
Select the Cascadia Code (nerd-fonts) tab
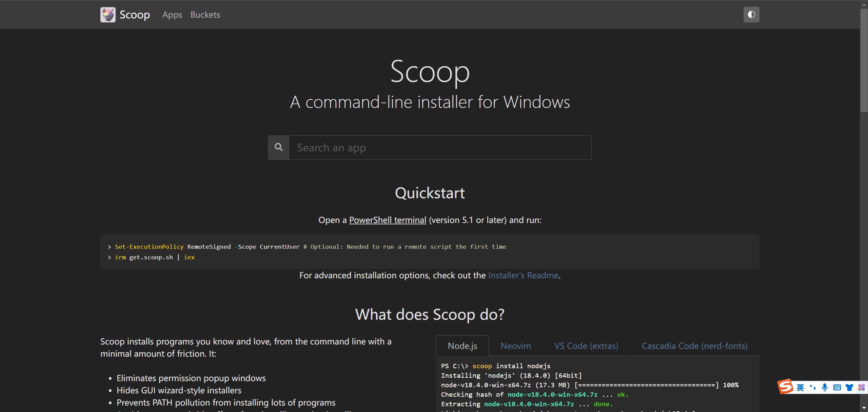tap(694, 346)
